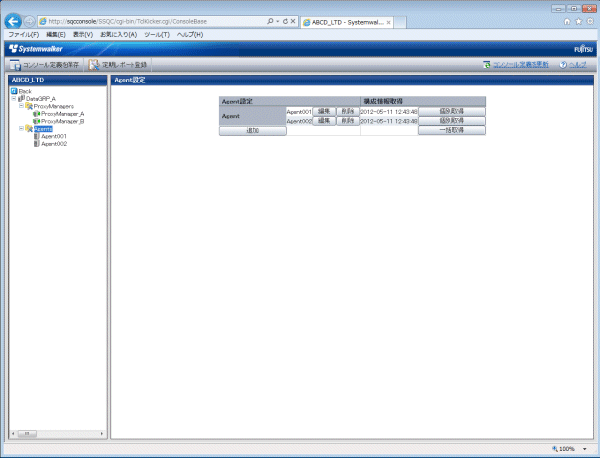Click the browser forward arrow button

pyautogui.click(x=29, y=22)
